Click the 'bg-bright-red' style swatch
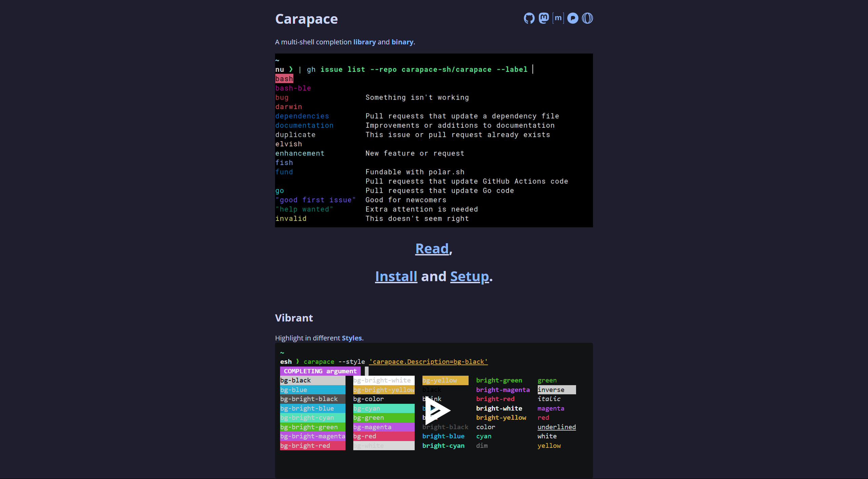The image size is (868, 479). coord(313,446)
